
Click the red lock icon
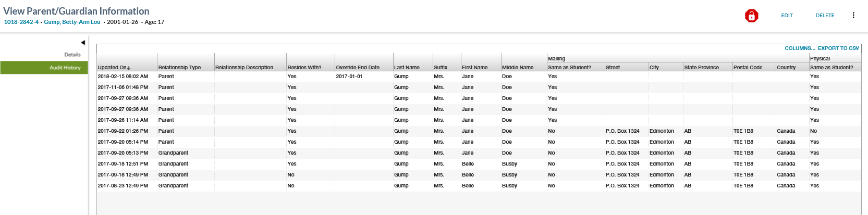751,16
